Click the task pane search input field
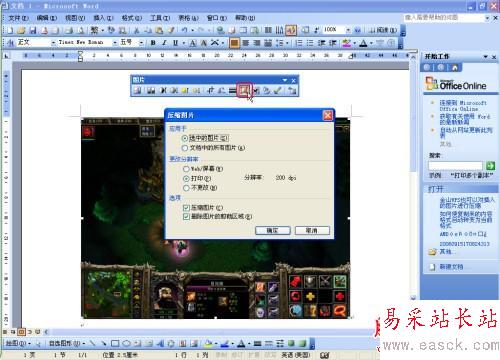The height and width of the screenshot is (360, 500). point(455,166)
